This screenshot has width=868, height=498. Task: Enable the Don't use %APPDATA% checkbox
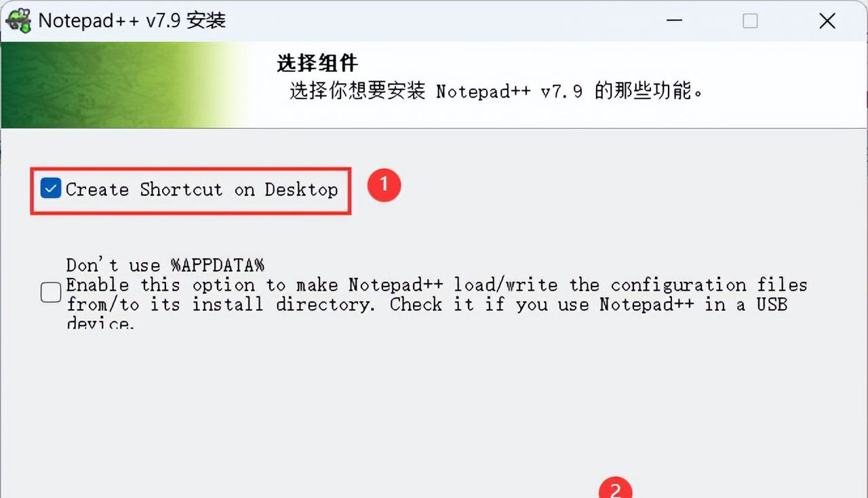click(51, 293)
